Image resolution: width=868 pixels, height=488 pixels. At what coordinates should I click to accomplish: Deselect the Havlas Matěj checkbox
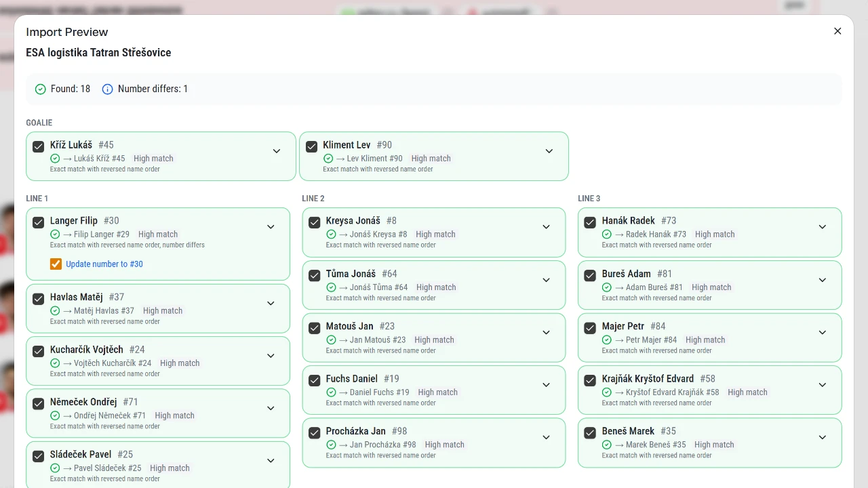pyautogui.click(x=39, y=298)
